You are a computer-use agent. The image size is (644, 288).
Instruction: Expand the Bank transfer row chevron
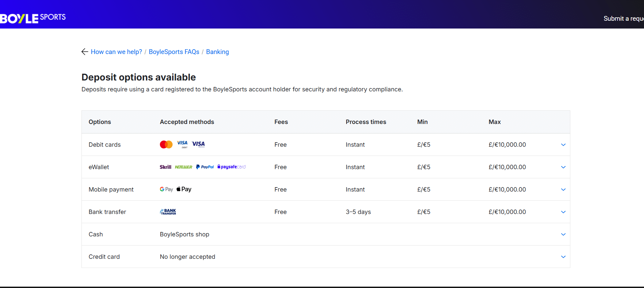(x=563, y=212)
